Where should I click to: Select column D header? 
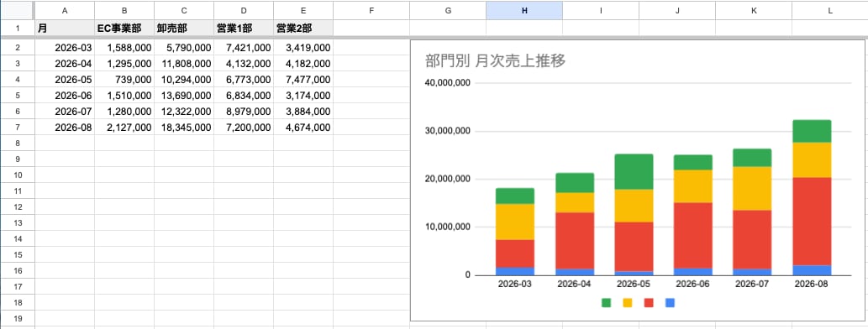(245, 10)
